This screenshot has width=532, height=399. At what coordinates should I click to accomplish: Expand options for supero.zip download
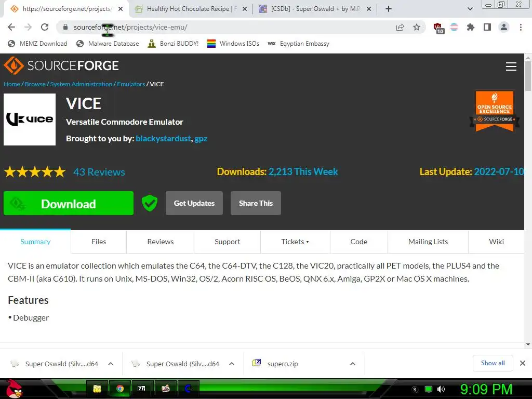pos(353,364)
